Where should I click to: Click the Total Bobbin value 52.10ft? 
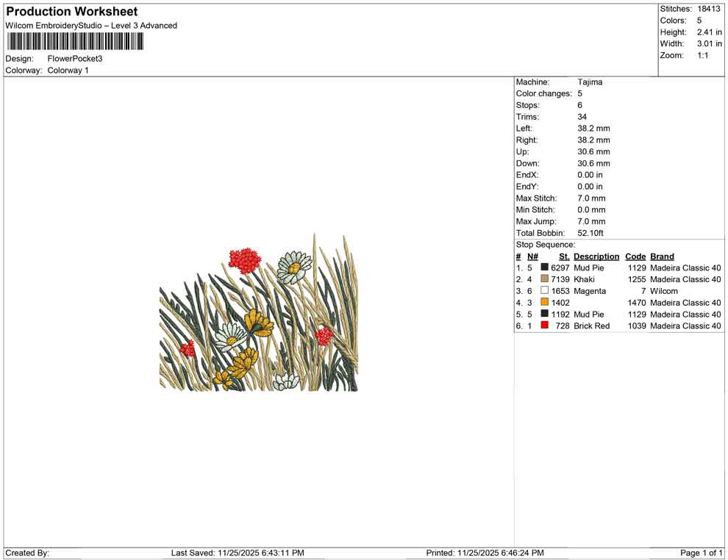coord(590,233)
